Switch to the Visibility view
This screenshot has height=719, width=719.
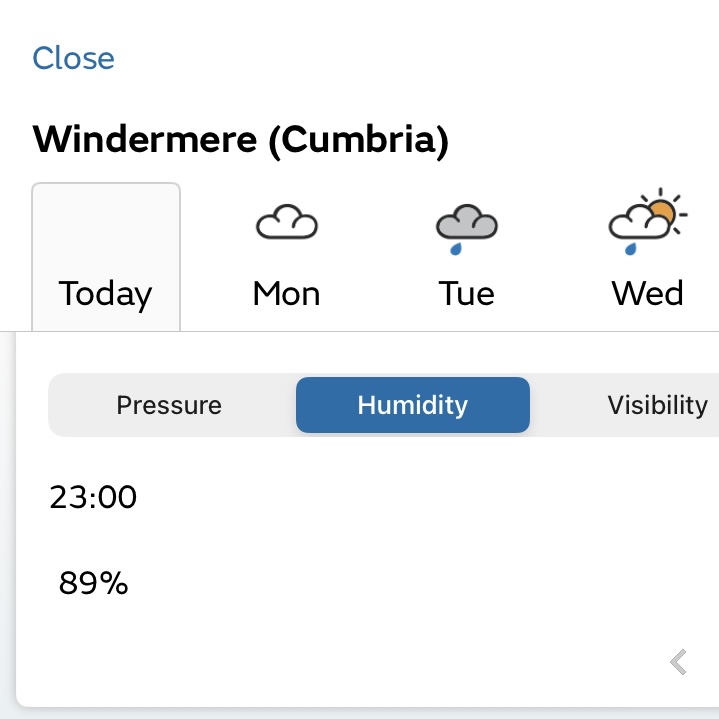tap(657, 405)
